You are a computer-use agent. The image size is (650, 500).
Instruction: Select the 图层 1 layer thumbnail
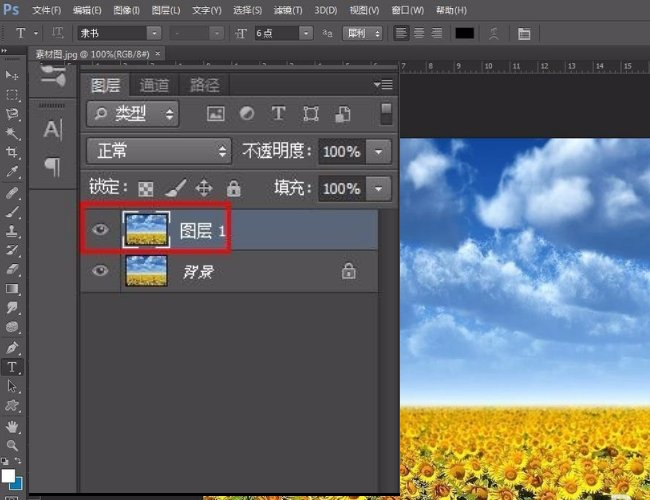tap(145, 231)
